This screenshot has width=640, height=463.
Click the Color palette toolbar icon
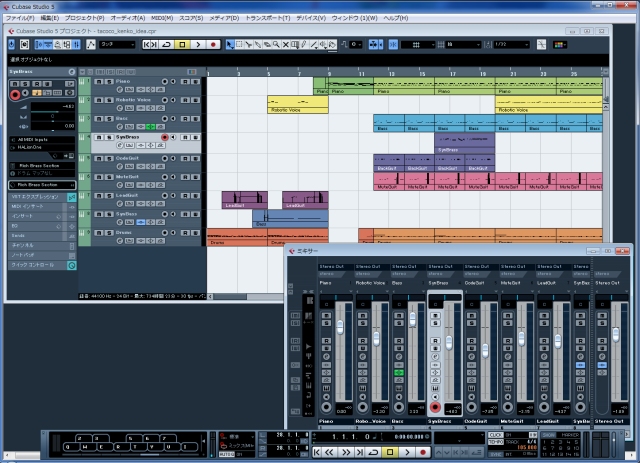[x=560, y=45]
